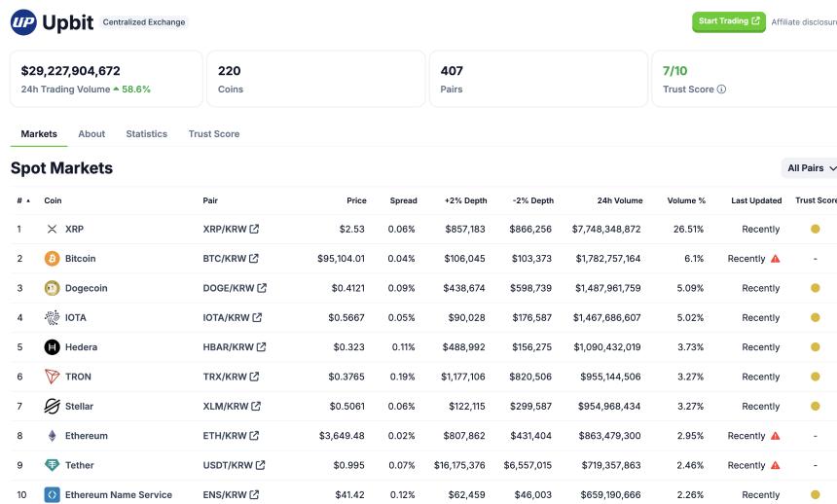
Task: Click the Volume % column header
Action: [686, 200]
